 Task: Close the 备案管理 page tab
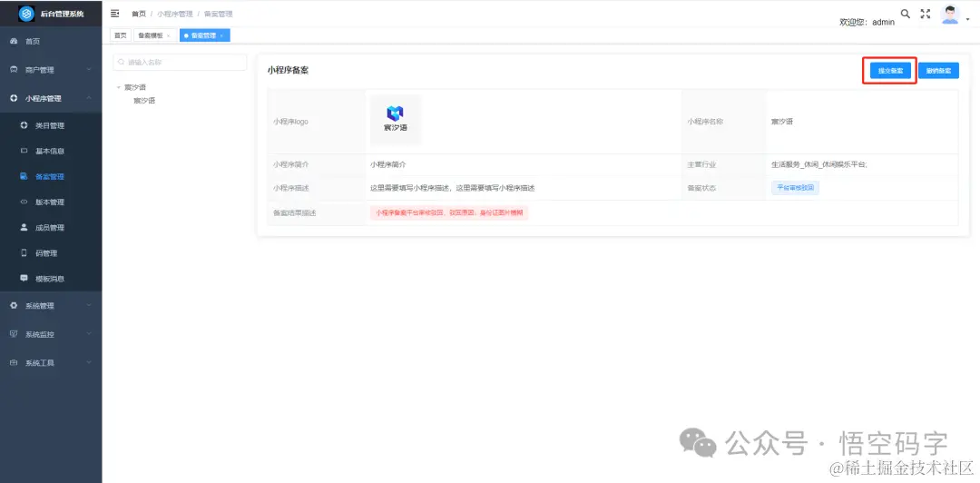[x=221, y=36]
